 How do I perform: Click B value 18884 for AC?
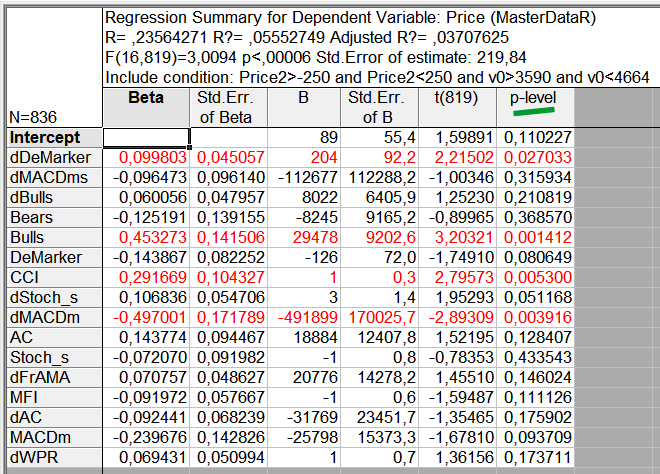click(x=304, y=337)
